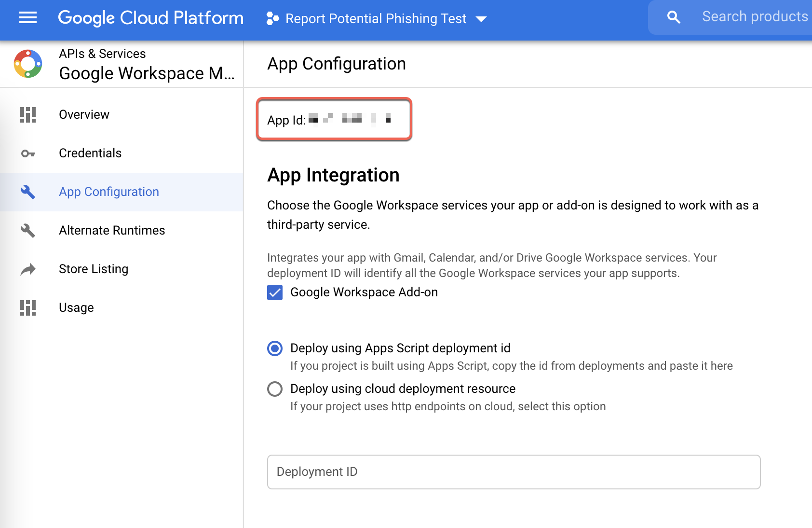Click the Usage chart icon
This screenshot has width=812, height=528.
point(28,308)
